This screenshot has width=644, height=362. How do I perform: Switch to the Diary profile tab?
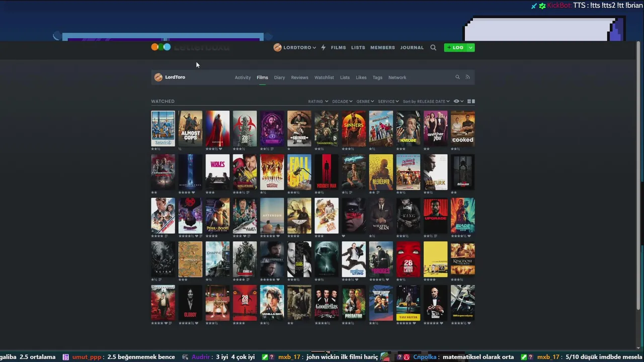tap(279, 77)
